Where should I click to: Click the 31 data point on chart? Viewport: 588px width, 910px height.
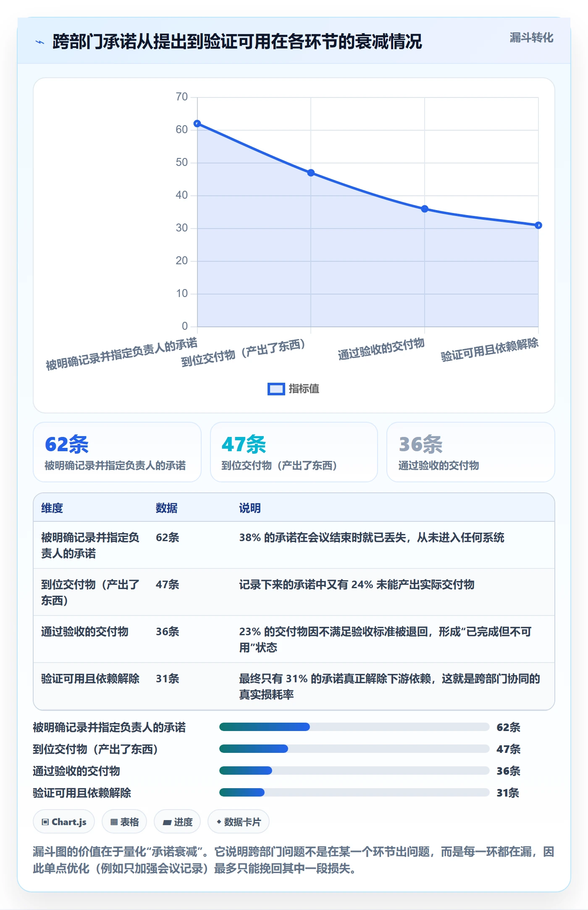(538, 225)
